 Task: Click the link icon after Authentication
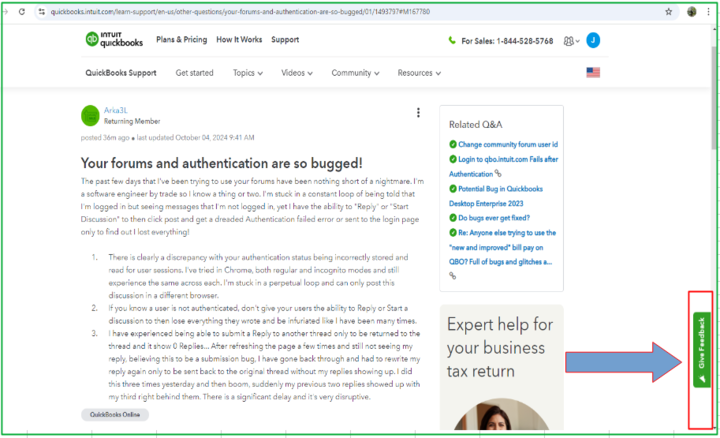pos(498,174)
